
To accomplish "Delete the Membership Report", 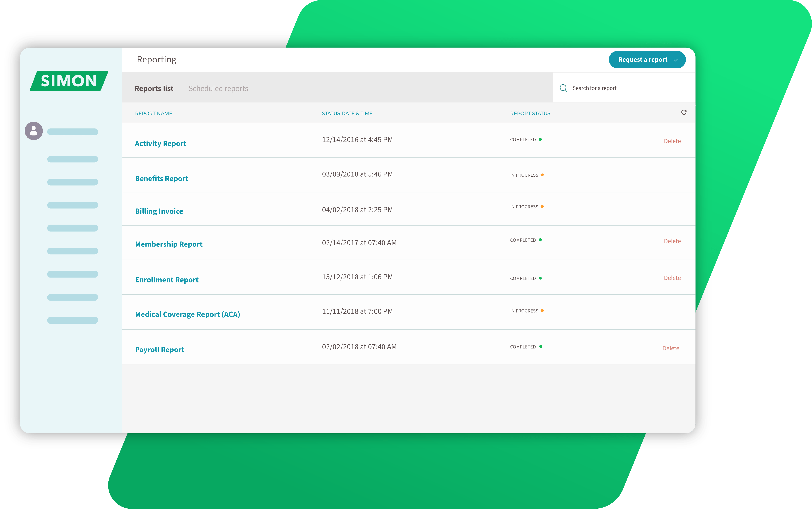I will (x=672, y=241).
